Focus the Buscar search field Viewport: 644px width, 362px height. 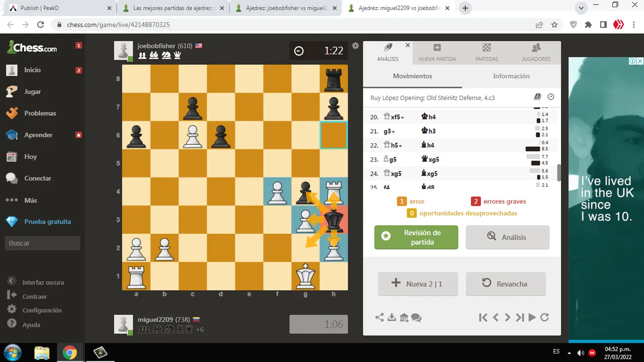(43, 243)
